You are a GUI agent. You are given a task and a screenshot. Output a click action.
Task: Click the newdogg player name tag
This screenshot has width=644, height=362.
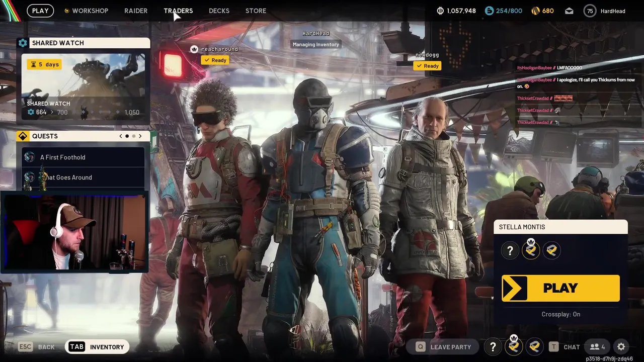(x=427, y=54)
